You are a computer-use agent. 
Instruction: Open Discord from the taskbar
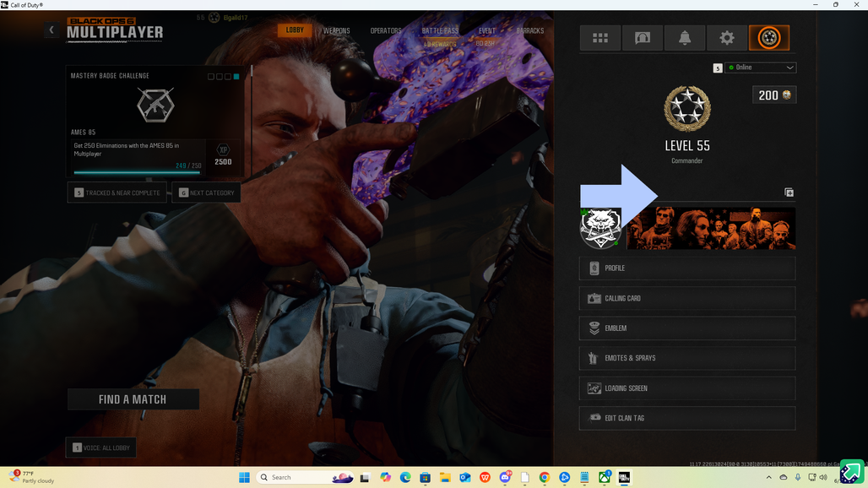(505, 478)
